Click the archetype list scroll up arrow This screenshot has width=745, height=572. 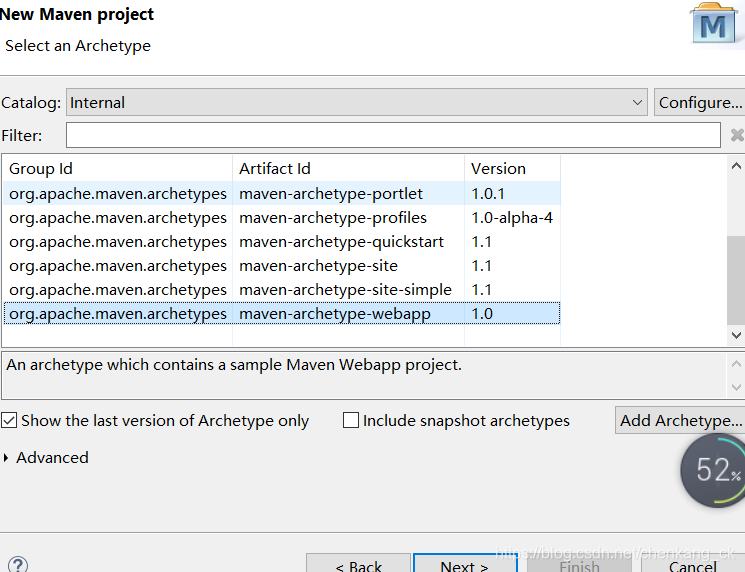[x=736, y=166]
